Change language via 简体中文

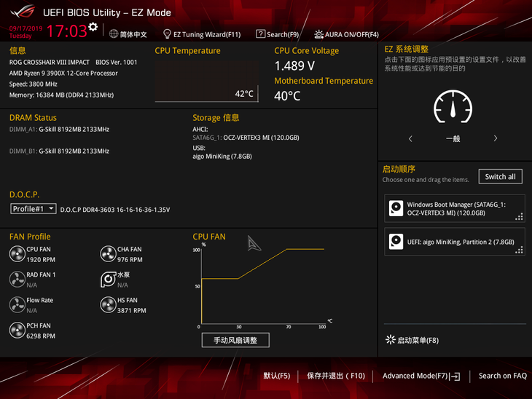click(133, 34)
